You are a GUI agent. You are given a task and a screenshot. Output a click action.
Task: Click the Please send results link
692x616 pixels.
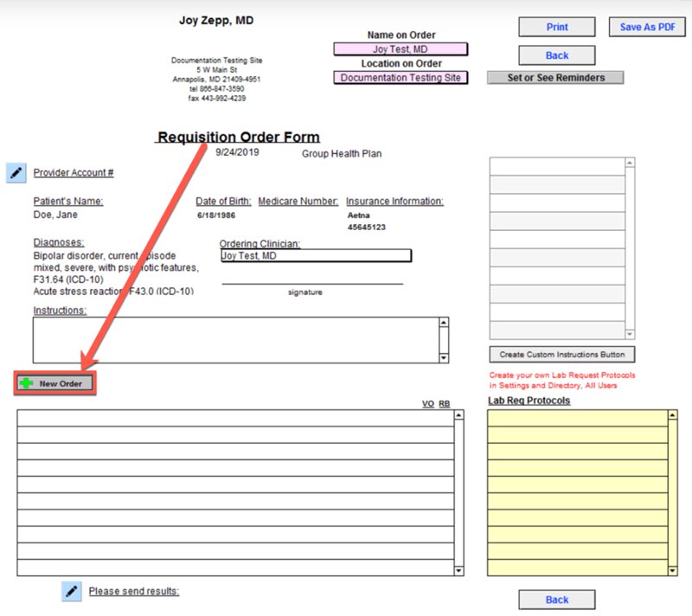133,591
